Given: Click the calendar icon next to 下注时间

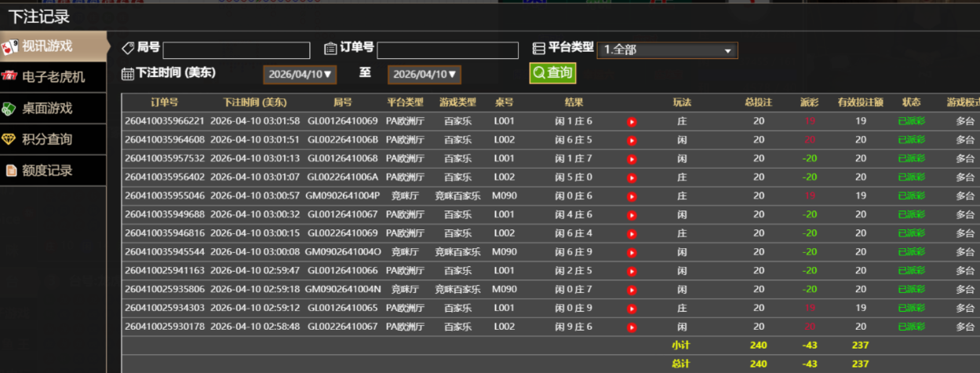Looking at the screenshot, I should point(128,74).
